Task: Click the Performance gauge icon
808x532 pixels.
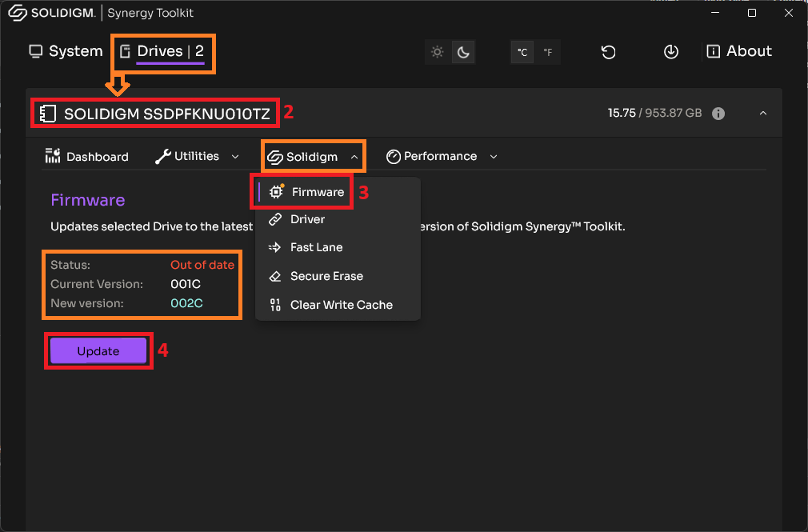Action: pyautogui.click(x=394, y=157)
